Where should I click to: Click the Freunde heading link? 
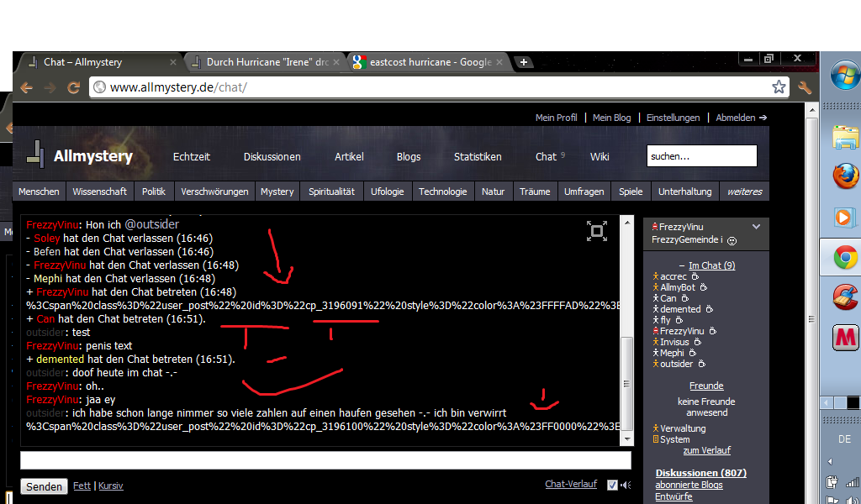(x=706, y=386)
